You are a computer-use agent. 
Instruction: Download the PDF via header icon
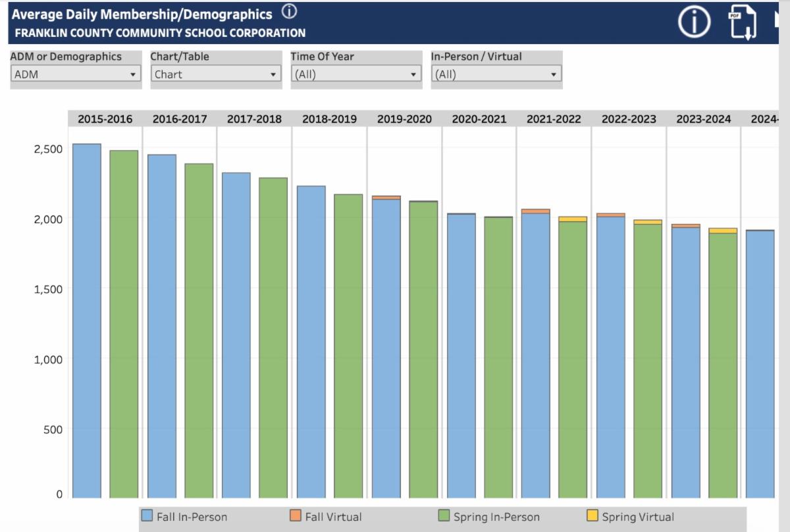pos(741,23)
